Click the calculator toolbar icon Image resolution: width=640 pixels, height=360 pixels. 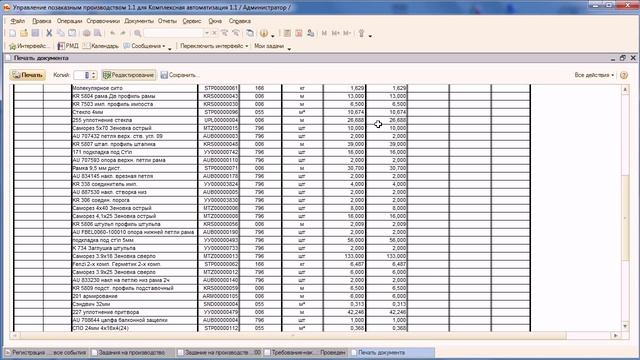point(287,33)
